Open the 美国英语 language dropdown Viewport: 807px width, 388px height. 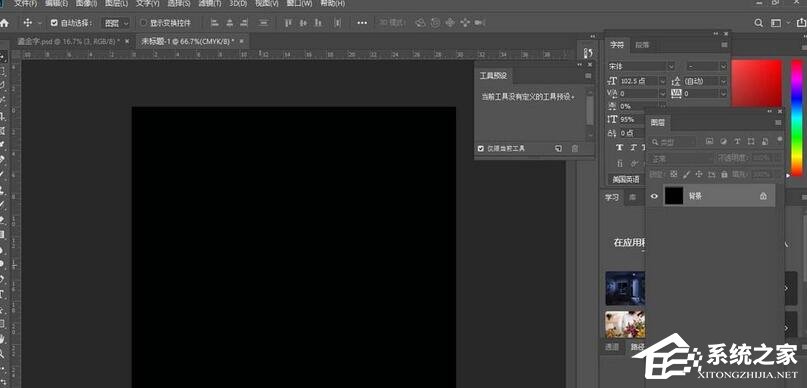[x=627, y=180]
